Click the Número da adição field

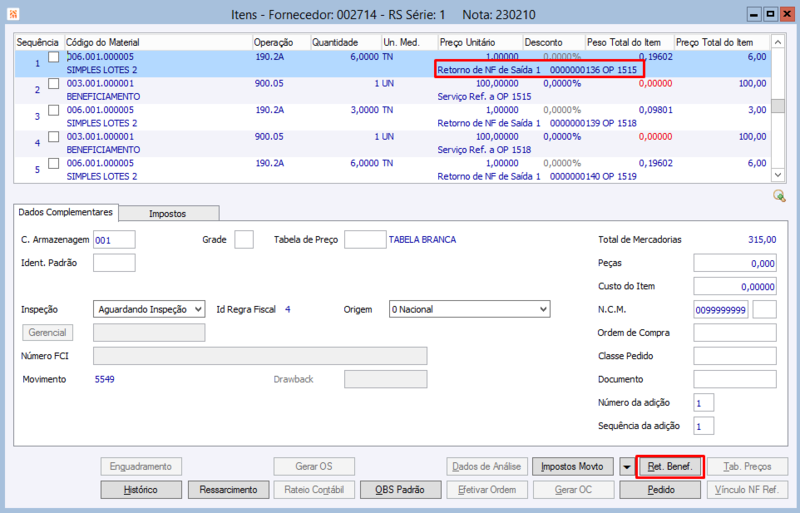click(704, 403)
